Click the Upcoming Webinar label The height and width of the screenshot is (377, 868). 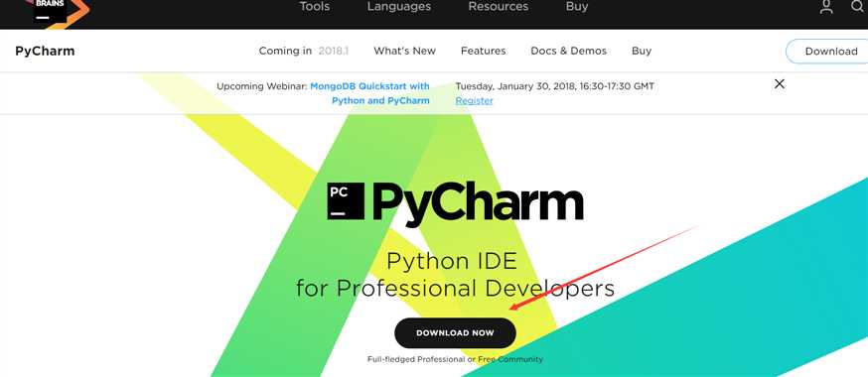coord(262,86)
